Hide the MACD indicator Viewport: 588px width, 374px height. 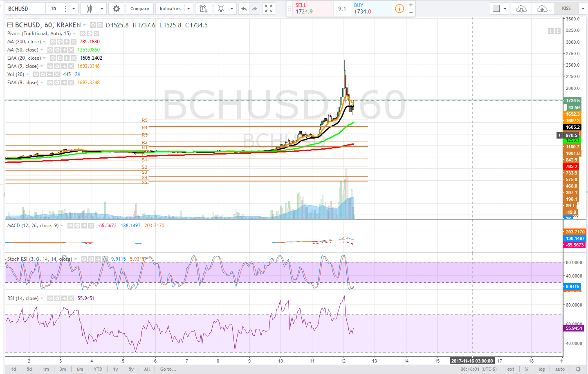point(70,226)
